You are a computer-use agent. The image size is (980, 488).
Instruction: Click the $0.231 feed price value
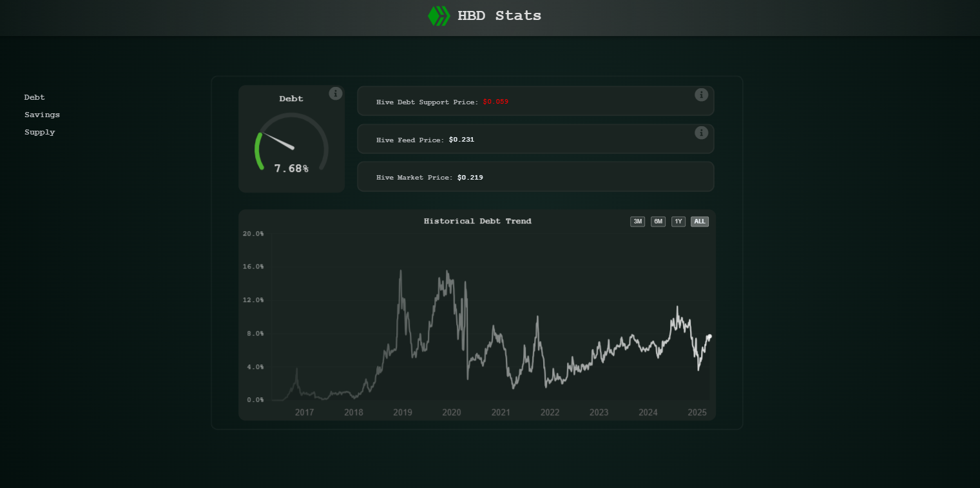pyautogui.click(x=461, y=140)
